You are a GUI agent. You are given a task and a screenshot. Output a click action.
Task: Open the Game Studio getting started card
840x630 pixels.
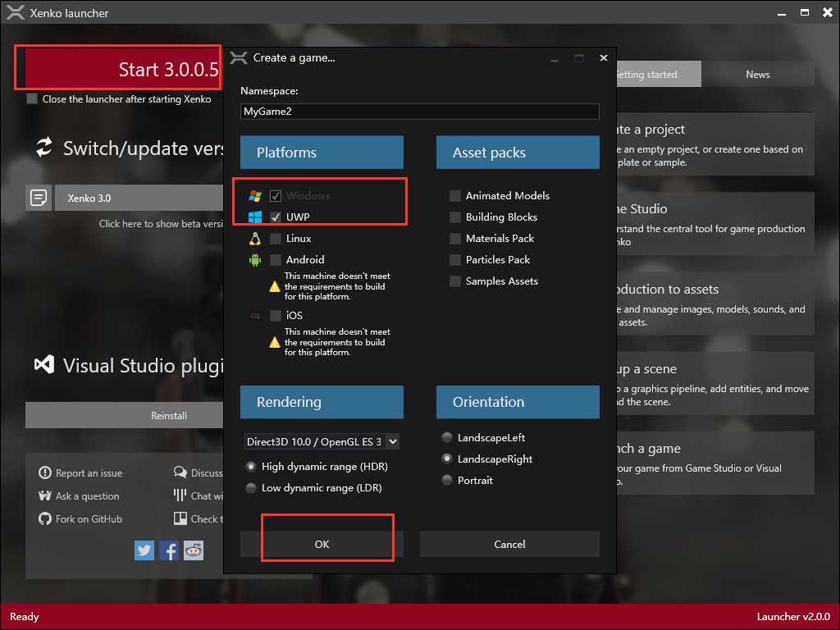715,224
